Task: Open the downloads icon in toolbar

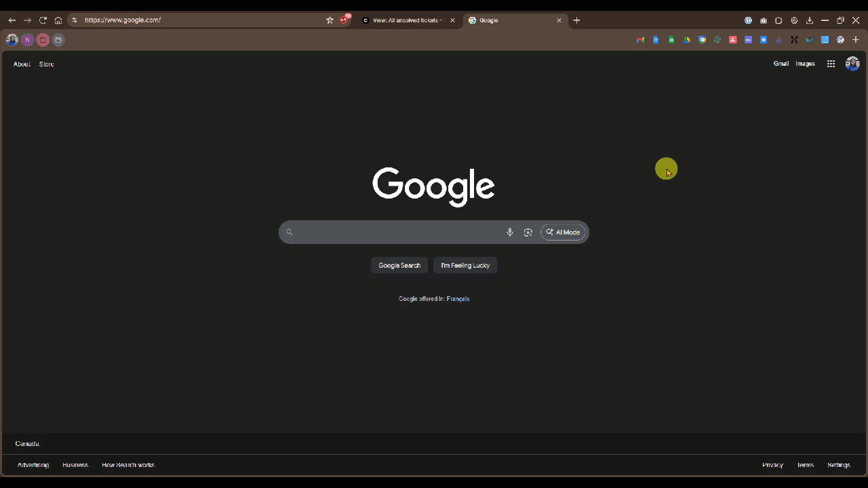Action: point(809,20)
